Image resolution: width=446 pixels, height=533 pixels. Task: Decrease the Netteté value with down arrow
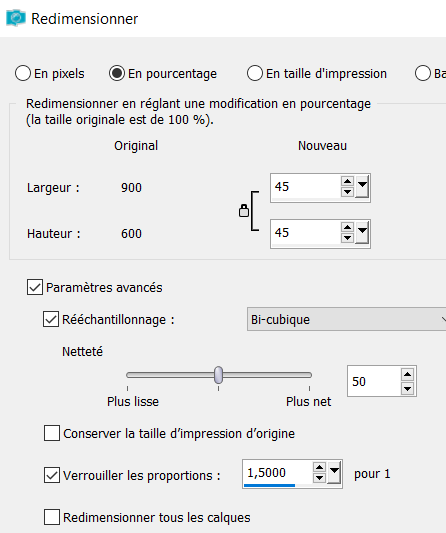pyautogui.click(x=407, y=388)
